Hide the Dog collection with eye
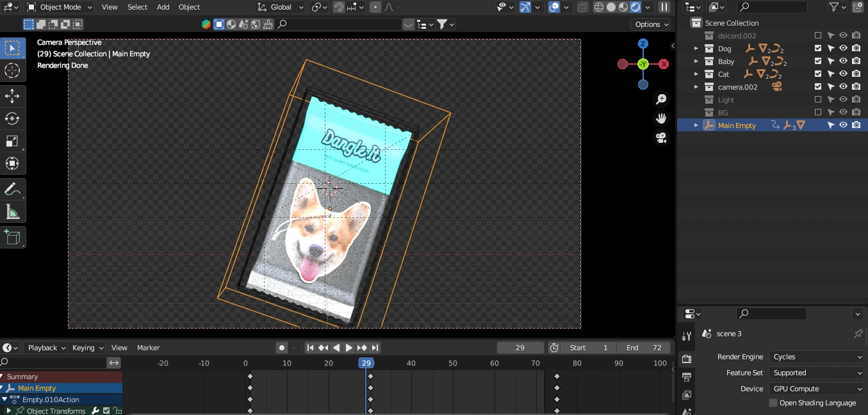868x415 pixels. (x=843, y=49)
